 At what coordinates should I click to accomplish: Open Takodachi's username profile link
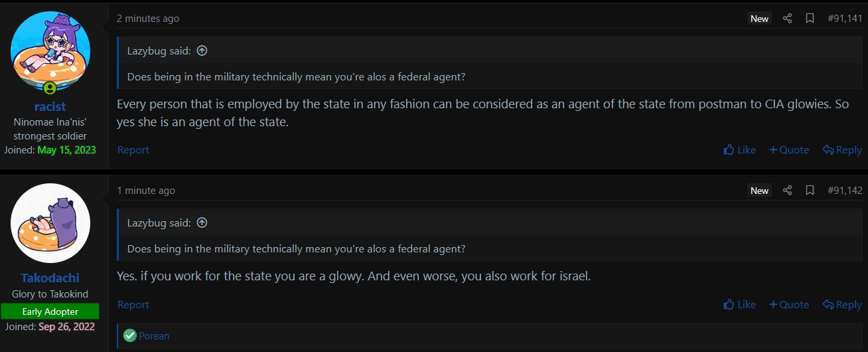(x=50, y=278)
